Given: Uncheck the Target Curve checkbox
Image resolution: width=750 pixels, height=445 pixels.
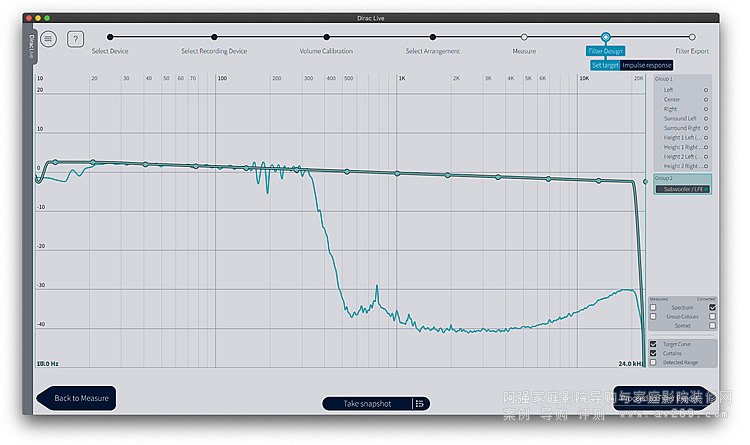Looking at the screenshot, I should (x=653, y=343).
